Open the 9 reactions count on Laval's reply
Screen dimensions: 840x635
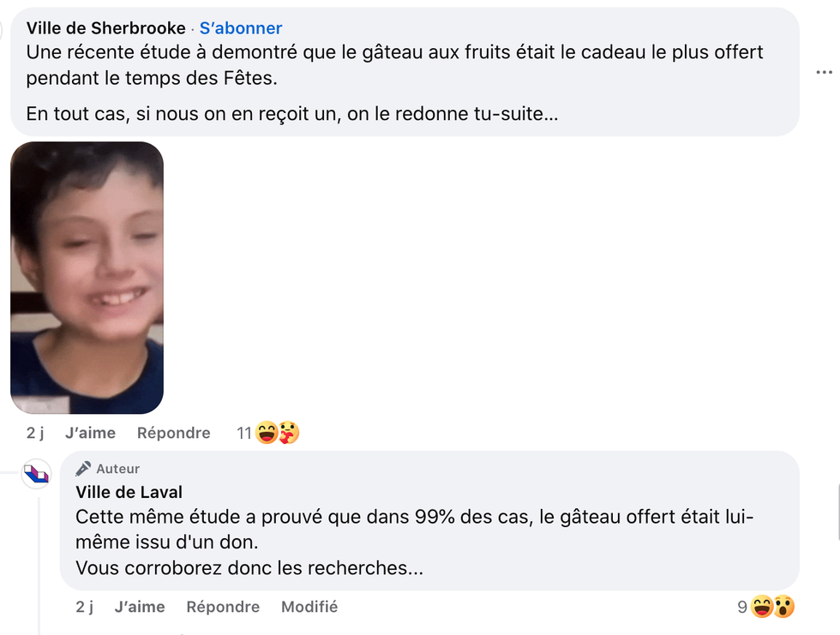coord(742,608)
